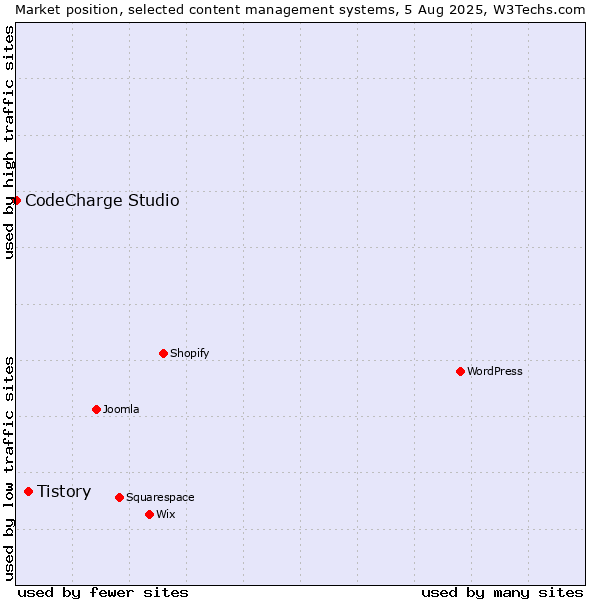Click the CodeCharge Studio red data point
The width and height of the screenshot is (600, 600).
coord(16,201)
